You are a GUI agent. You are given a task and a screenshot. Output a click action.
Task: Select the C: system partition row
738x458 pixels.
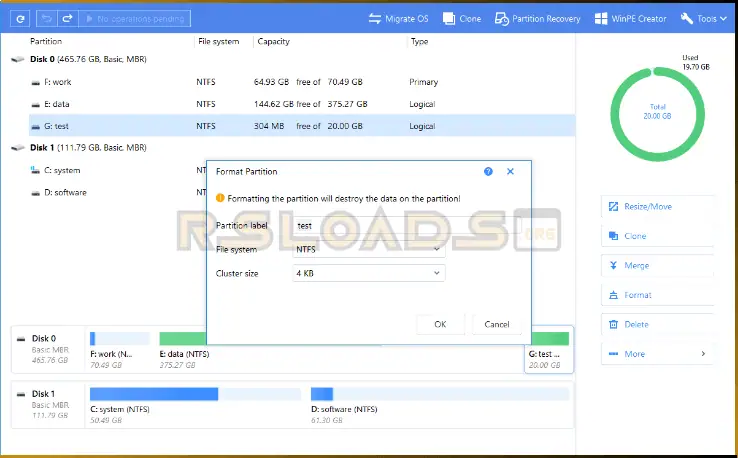[x=118, y=170]
